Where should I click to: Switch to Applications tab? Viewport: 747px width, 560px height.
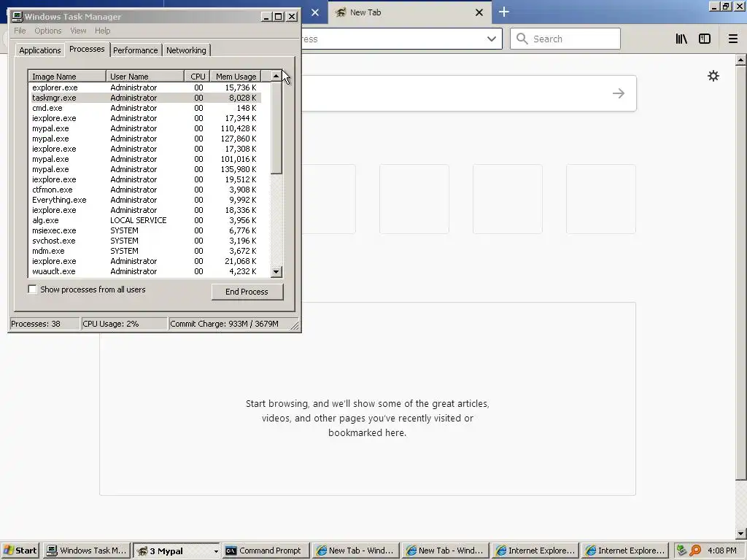[x=40, y=50]
